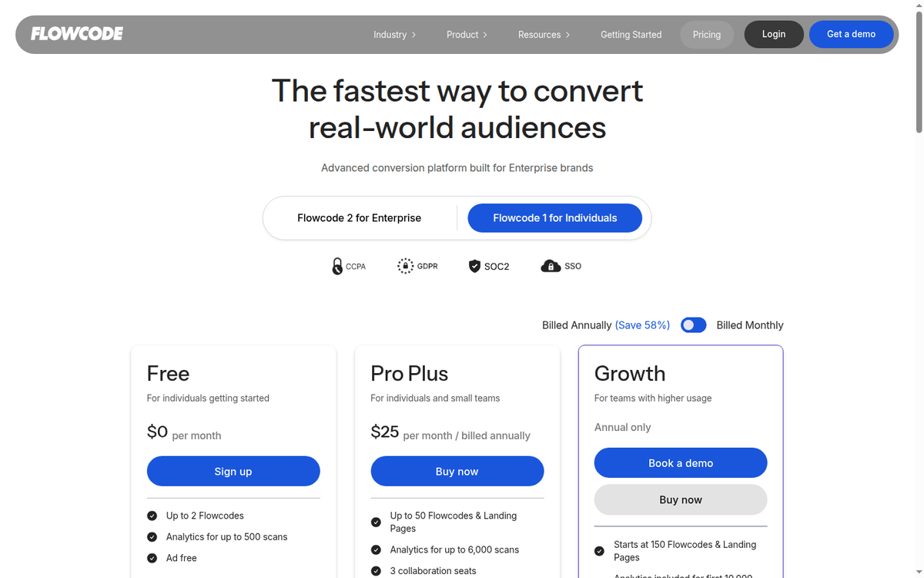Click the Growth plan heading
Image resolution: width=924 pixels, height=578 pixels.
coord(630,374)
